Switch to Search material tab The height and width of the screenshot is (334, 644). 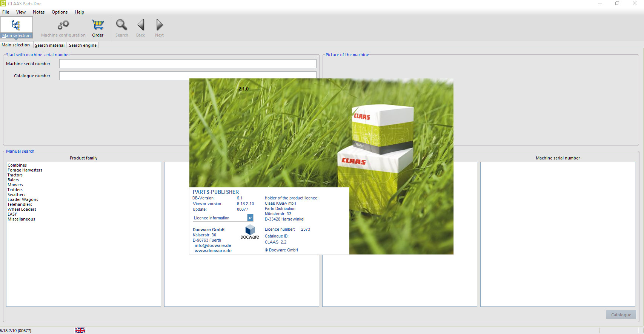(x=50, y=45)
